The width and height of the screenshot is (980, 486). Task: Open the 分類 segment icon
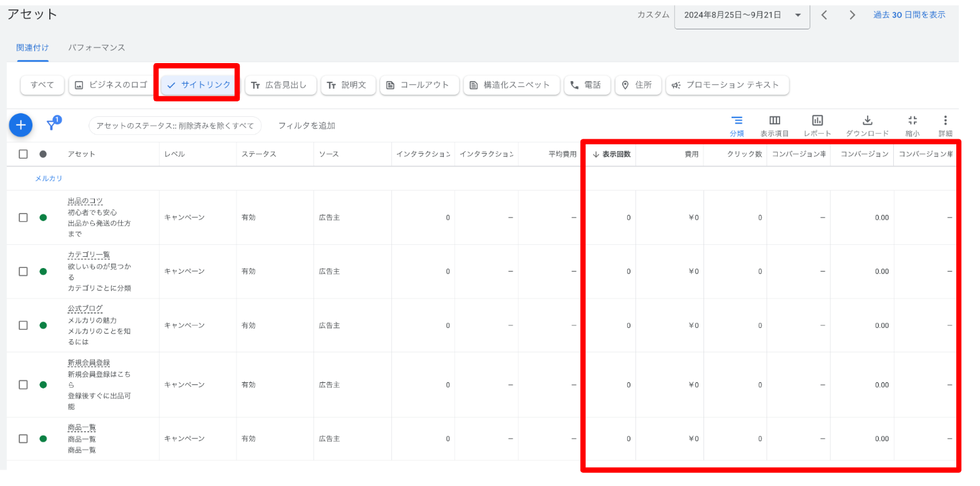tap(737, 121)
